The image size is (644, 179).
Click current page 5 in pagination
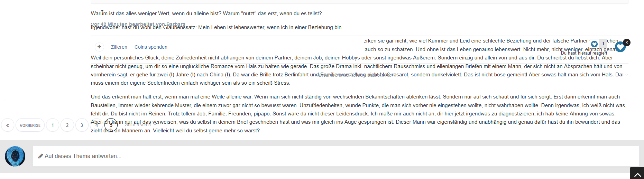coord(111,125)
